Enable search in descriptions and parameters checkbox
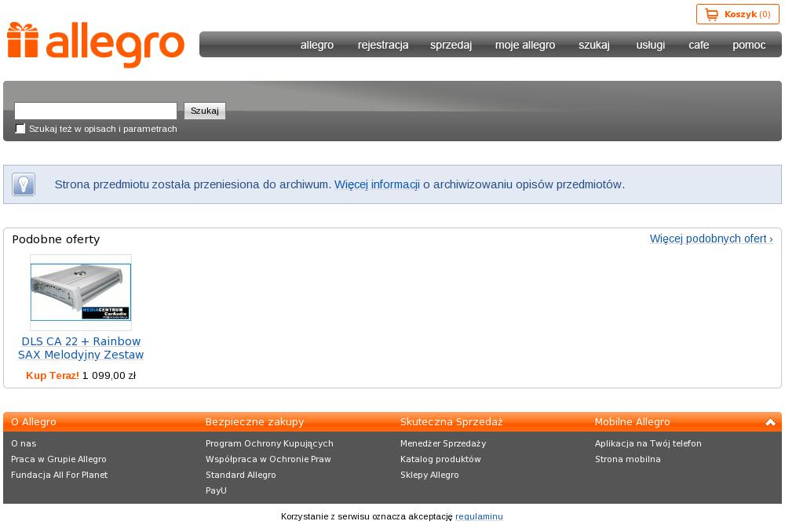Viewport: 785px width, 532px height. pos(20,129)
